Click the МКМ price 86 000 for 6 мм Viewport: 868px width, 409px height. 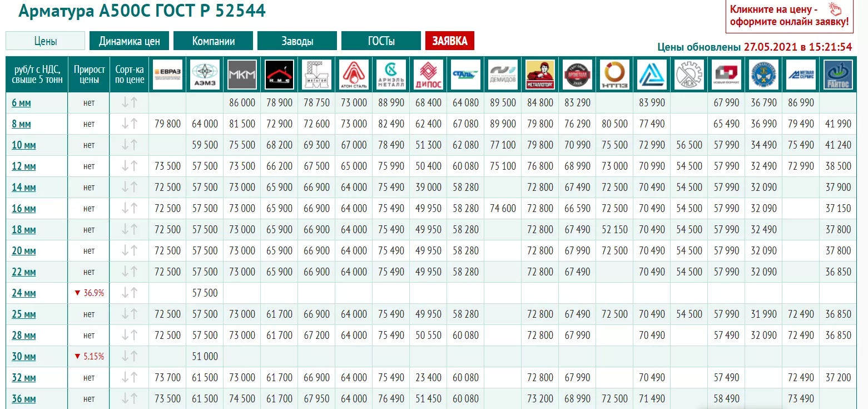coord(242,102)
